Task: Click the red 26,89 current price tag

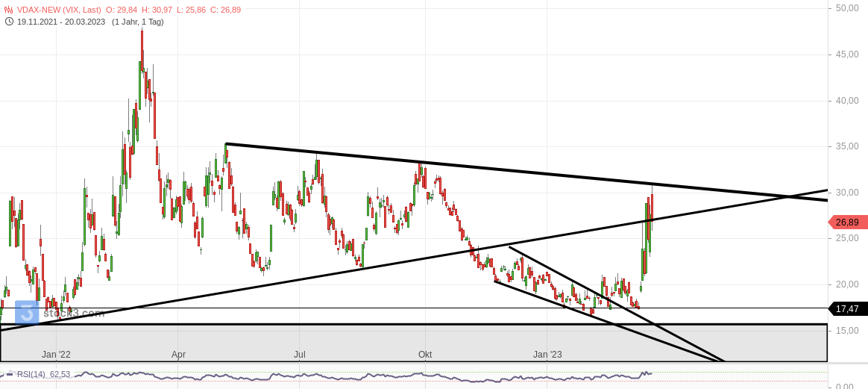Action: [848, 222]
